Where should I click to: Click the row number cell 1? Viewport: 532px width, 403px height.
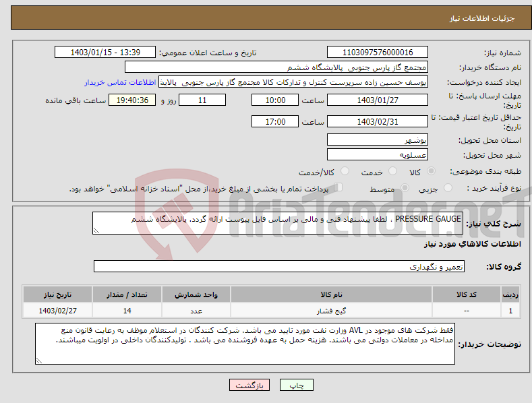click(x=510, y=311)
